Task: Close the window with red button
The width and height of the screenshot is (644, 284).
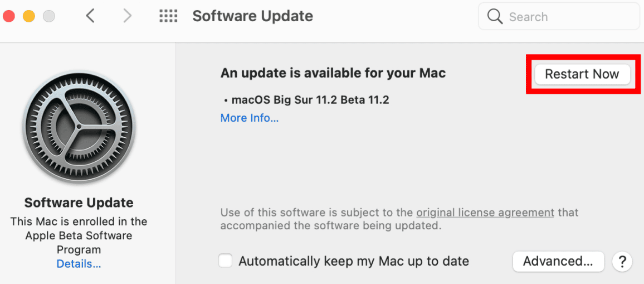Action: point(9,17)
